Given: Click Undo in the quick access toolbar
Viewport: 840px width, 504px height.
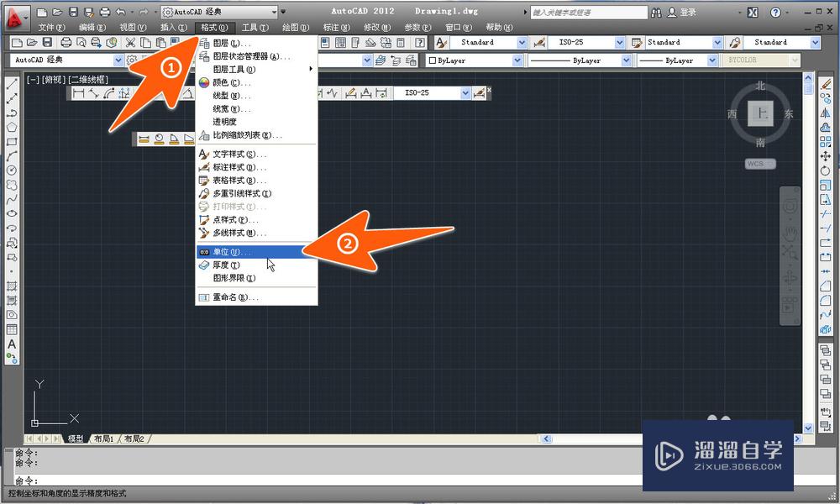Looking at the screenshot, I should 120,12.
